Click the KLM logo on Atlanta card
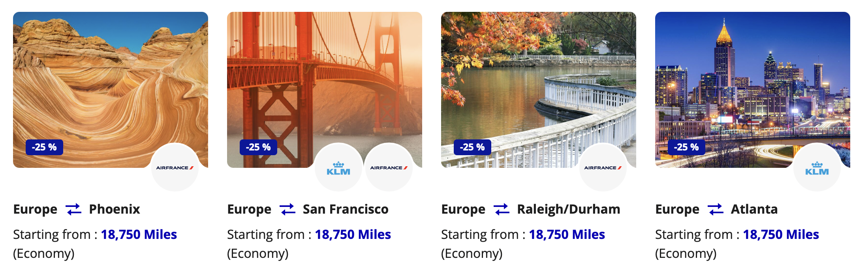 coord(817,168)
